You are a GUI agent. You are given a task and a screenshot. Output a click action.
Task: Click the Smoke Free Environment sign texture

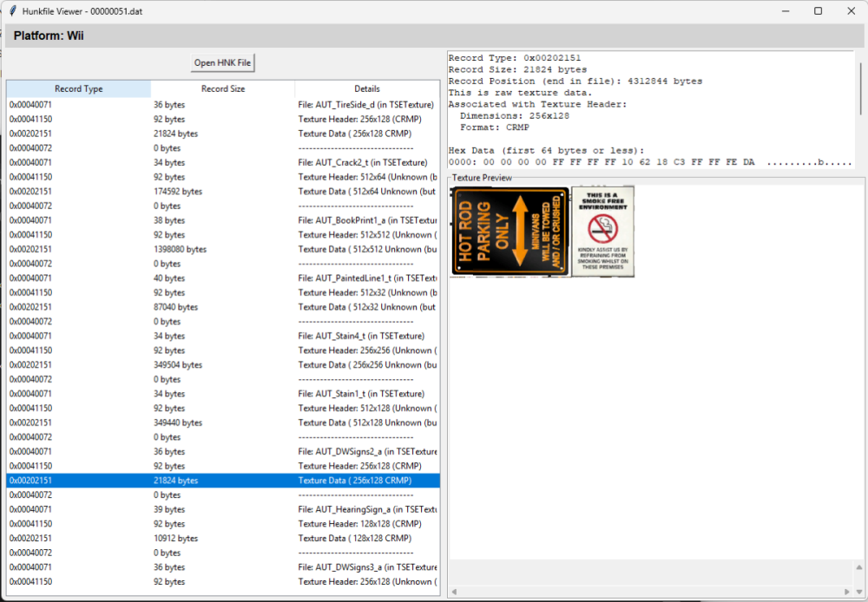click(x=602, y=231)
